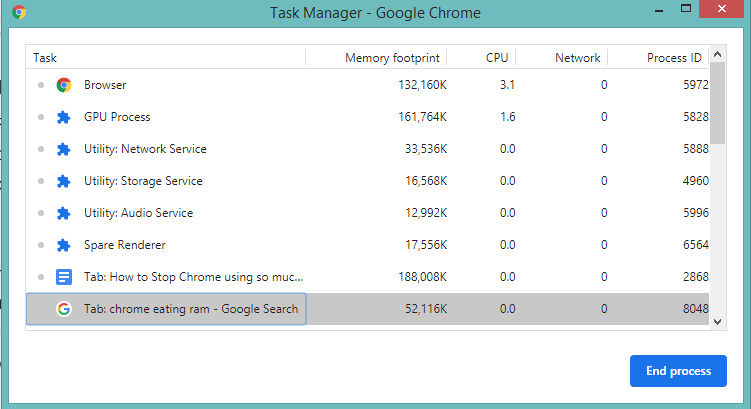Screen dimensions: 751x409
Task: Click process ID 5888
Action: (x=696, y=149)
